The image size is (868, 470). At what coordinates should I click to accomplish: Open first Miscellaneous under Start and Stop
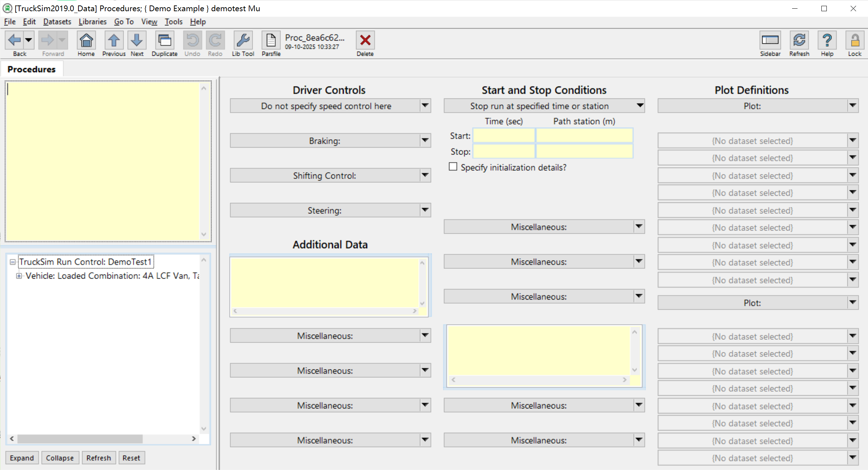639,226
